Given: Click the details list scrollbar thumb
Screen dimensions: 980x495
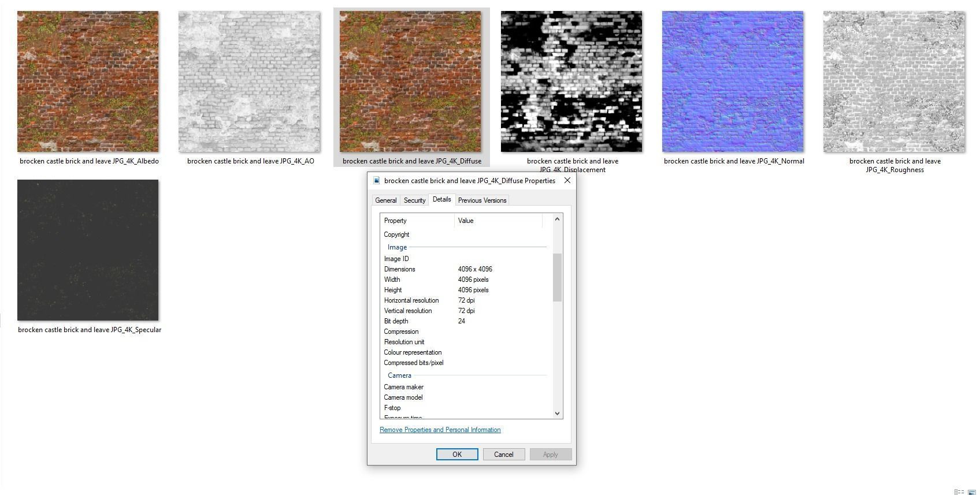Looking at the screenshot, I should [557, 277].
